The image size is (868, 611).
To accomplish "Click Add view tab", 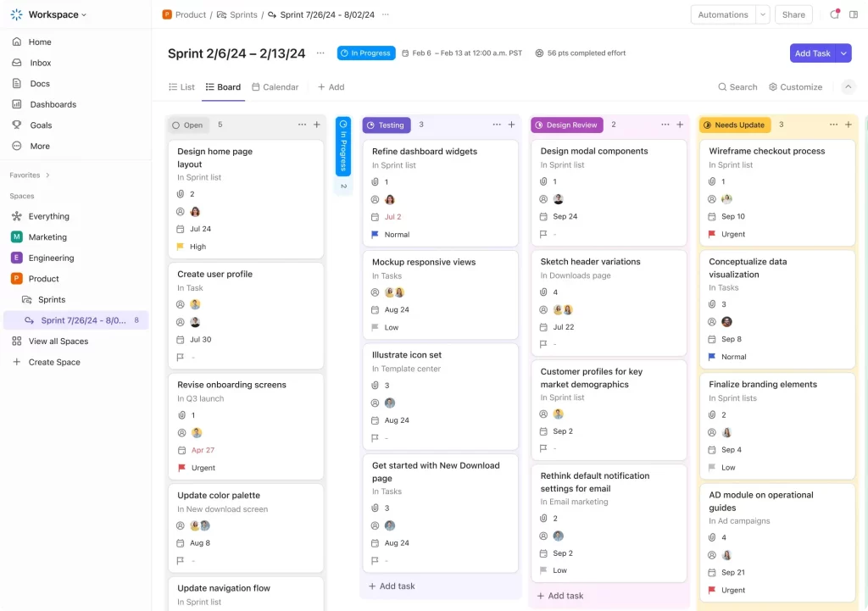I will pyautogui.click(x=331, y=87).
